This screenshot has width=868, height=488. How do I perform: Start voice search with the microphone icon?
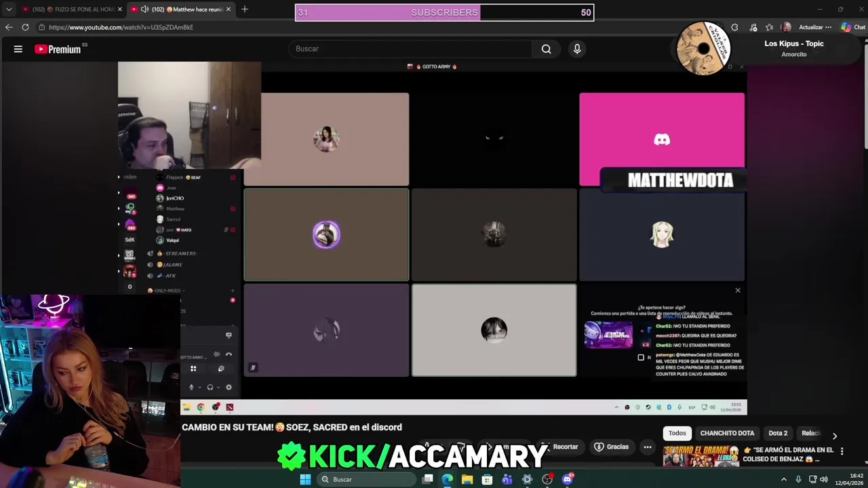coord(577,49)
